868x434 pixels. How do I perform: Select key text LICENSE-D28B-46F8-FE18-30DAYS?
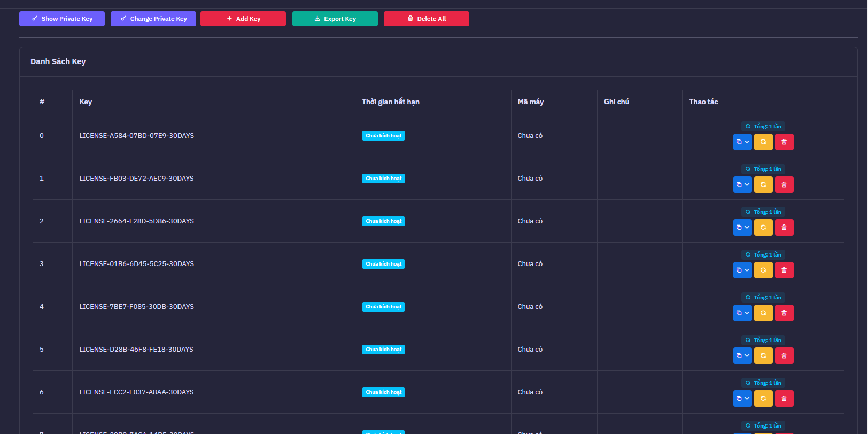pyautogui.click(x=136, y=350)
